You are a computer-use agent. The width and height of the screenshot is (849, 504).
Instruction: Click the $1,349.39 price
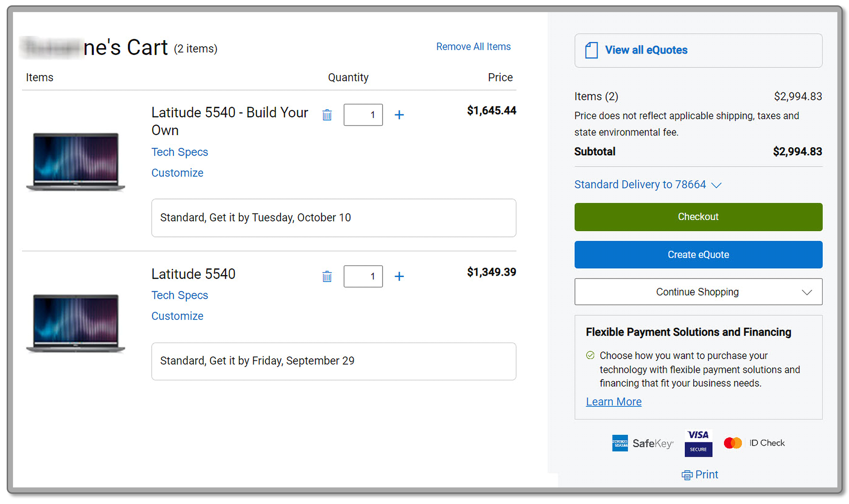(x=491, y=272)
